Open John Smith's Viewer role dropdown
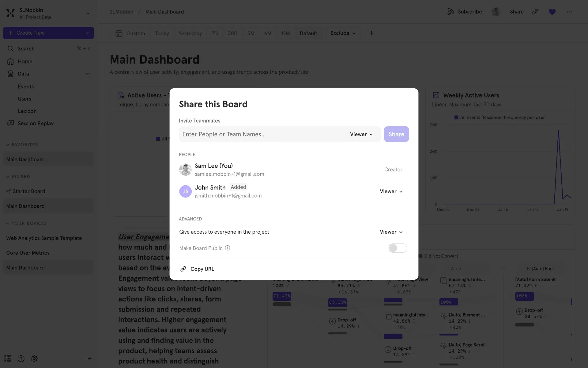 391,191
